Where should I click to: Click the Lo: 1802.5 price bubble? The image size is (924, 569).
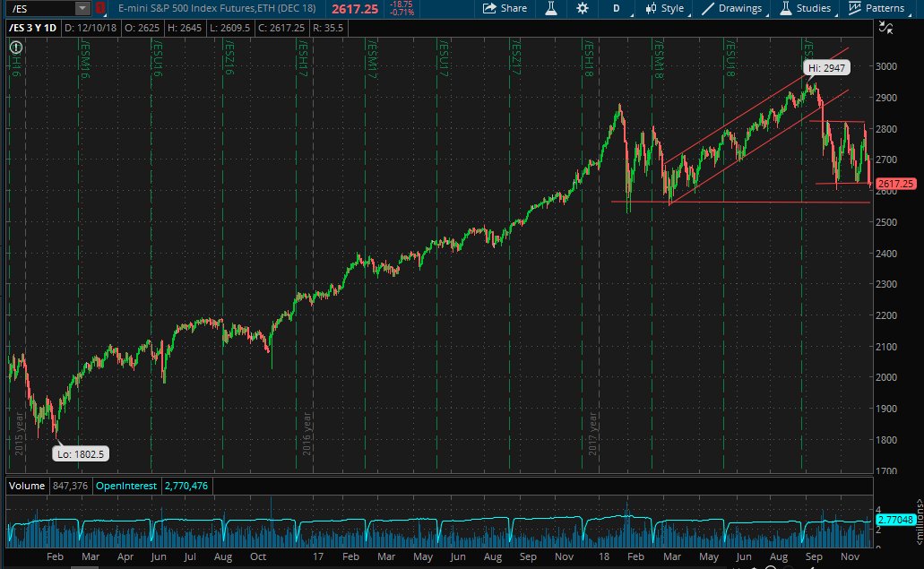[x=79, y=454]
